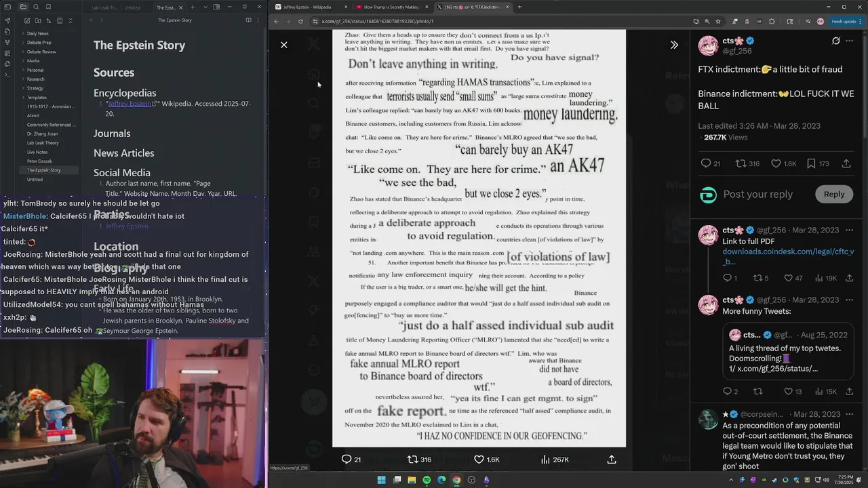Show hidden system tray icons
This screenshot has width=868, height=488.
731,480
